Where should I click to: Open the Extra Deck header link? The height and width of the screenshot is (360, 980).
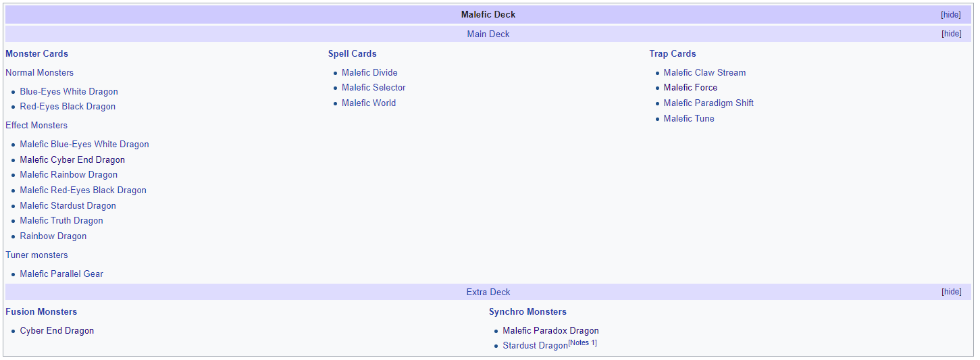click(488, 292)
